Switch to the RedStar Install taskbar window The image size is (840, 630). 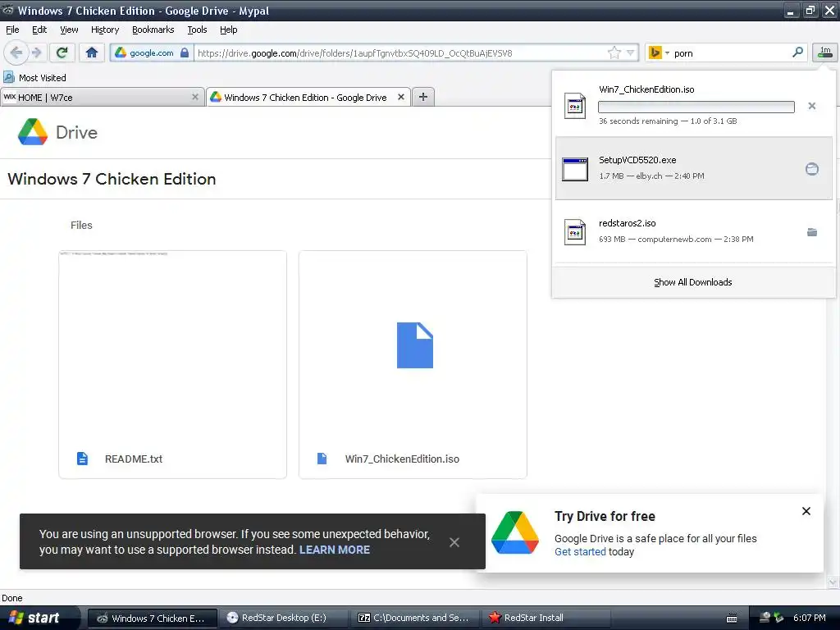546,618
